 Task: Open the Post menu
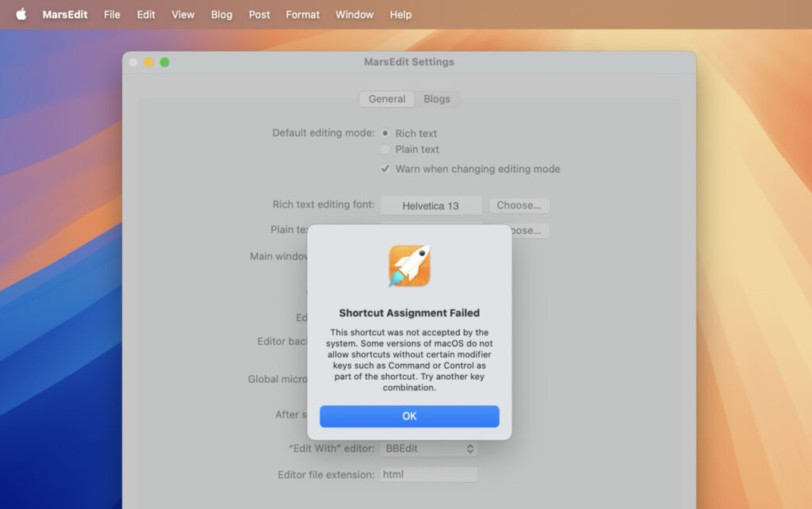tap(259, 13)
